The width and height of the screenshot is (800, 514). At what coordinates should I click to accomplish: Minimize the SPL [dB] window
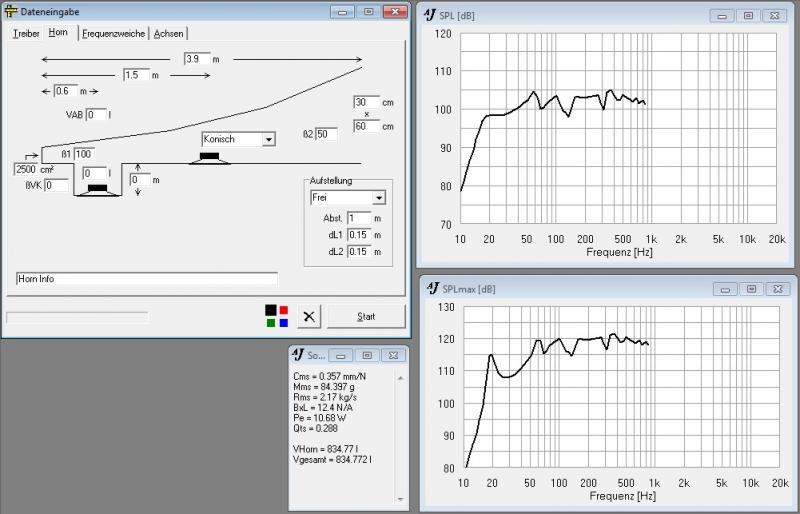coord(722,16)
